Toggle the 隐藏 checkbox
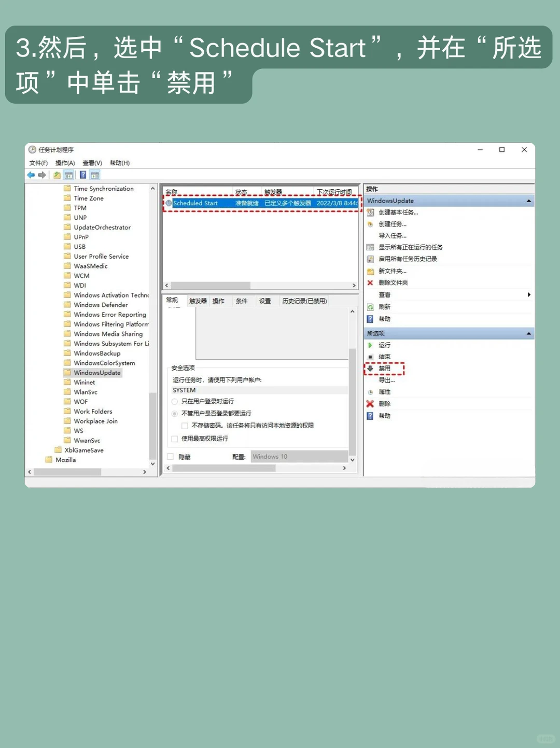 [x=170, y=457]
